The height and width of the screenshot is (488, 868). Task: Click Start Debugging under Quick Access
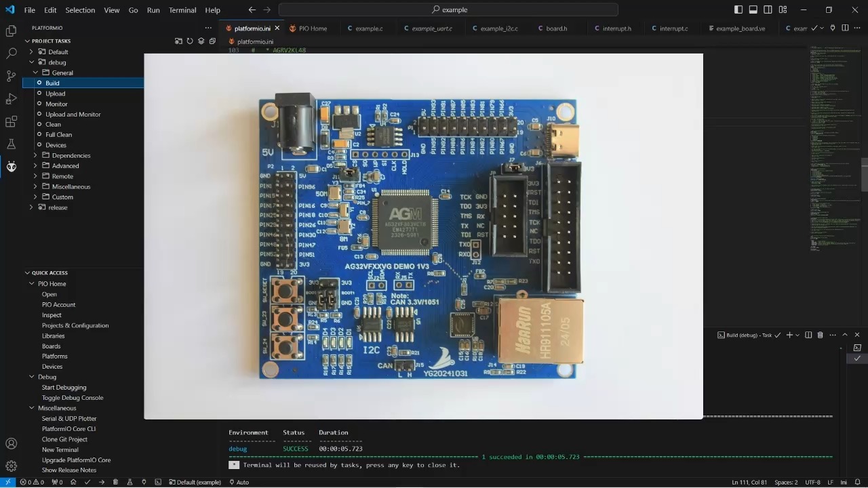(x=64, y=388)
